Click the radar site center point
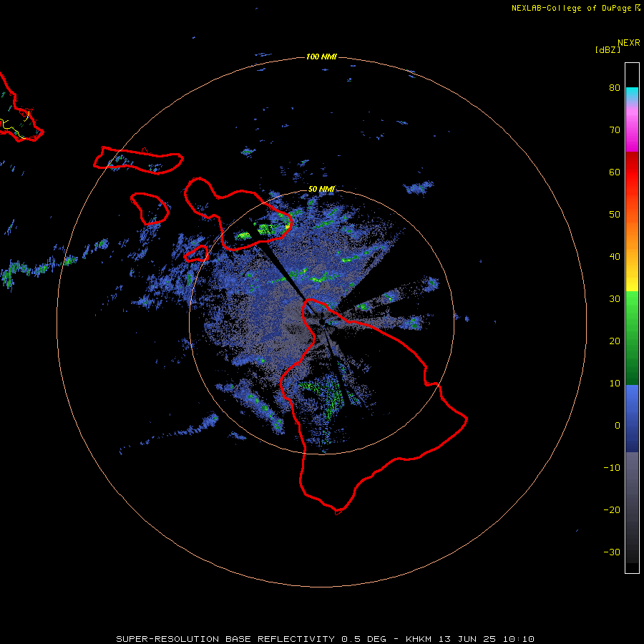This screenshot has height=644, width=644. pos(321,321)
